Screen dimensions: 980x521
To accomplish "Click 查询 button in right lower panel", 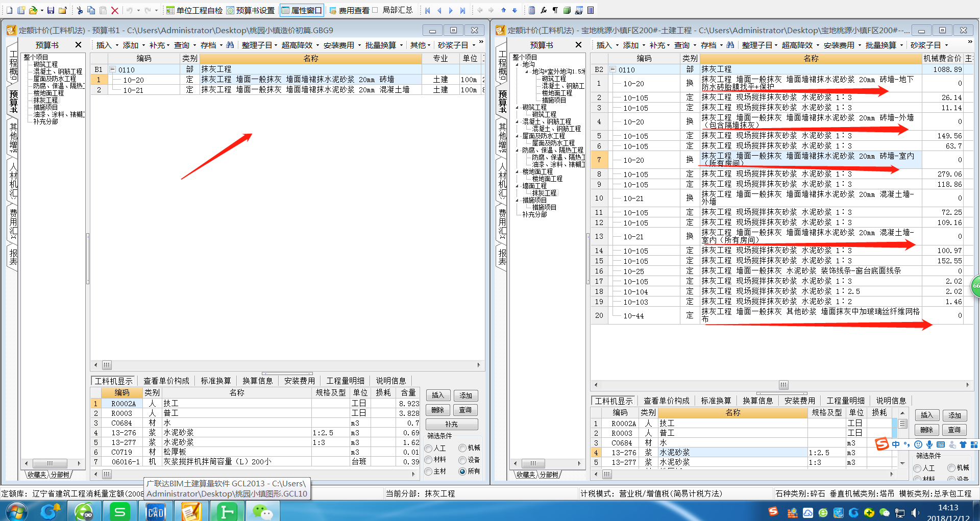I will point(954,430).
